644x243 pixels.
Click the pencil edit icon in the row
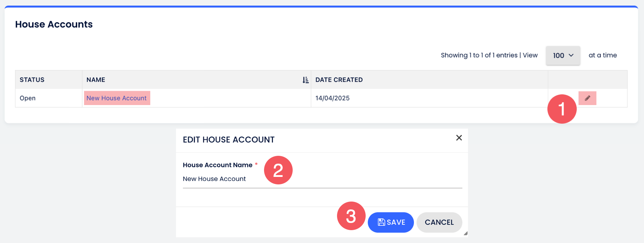[x=587, y=98]
